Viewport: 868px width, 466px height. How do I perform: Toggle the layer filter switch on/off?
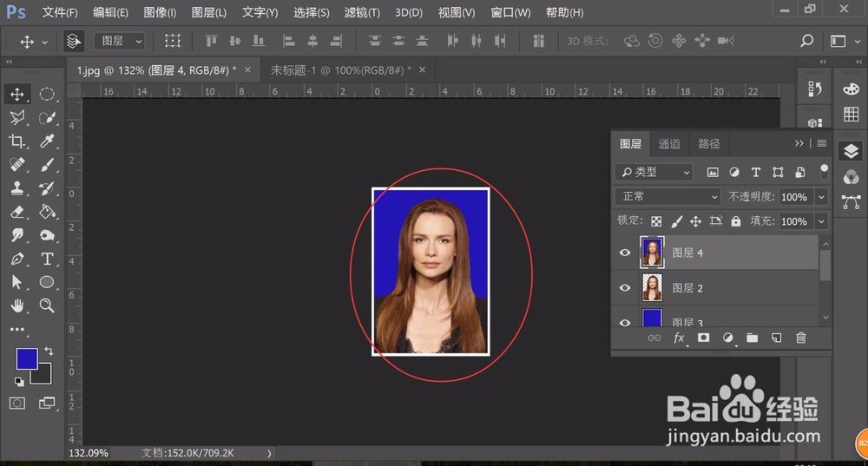pos(824,172)
